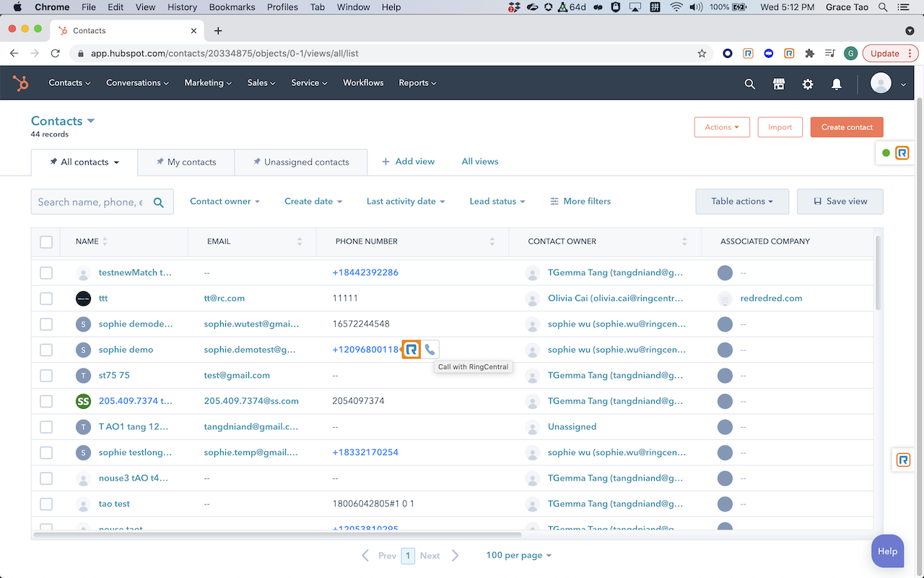Switch to the My contacts tab
This screenshot has width=924, height=578.
coord(186,162)
